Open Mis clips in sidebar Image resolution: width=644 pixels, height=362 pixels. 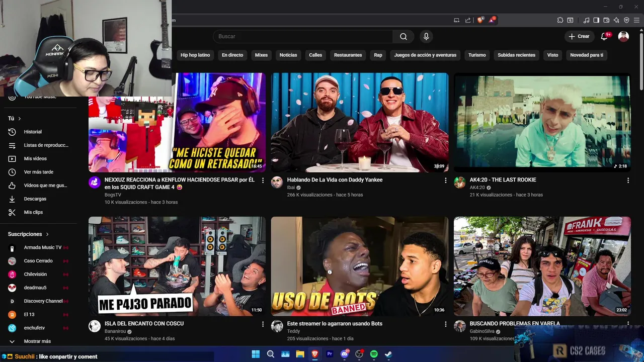click(39, 212)
